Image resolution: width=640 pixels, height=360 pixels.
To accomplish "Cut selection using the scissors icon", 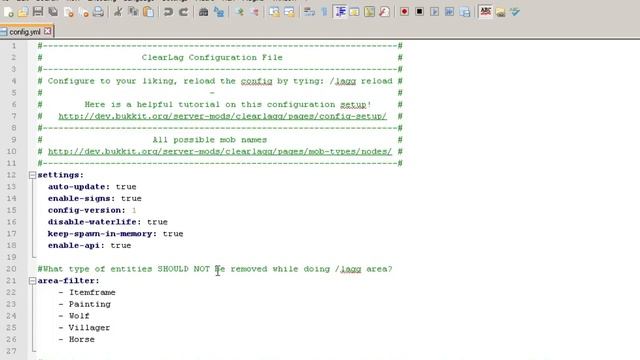I will tap(118, 12).
